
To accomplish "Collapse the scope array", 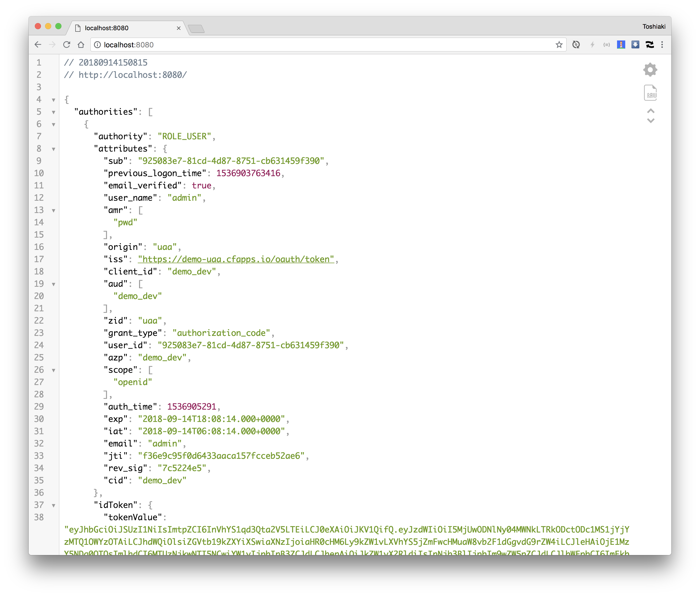I will [x=53, y=370].
